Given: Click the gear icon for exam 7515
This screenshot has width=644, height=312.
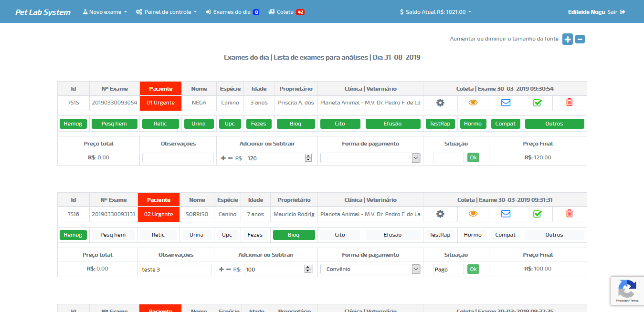Looking at the screenshot, I should [x=440, y=103].
